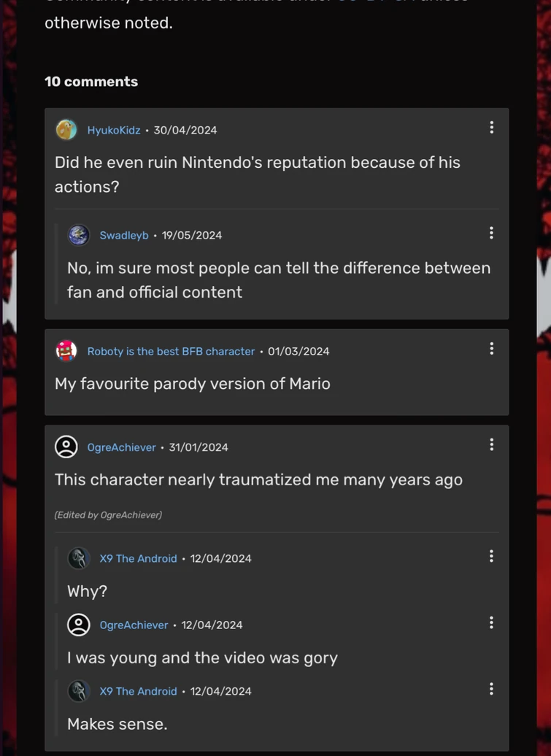551x756 pixels.
Task: Click Swadleyb's globe avatar
Action: point(79,235)
